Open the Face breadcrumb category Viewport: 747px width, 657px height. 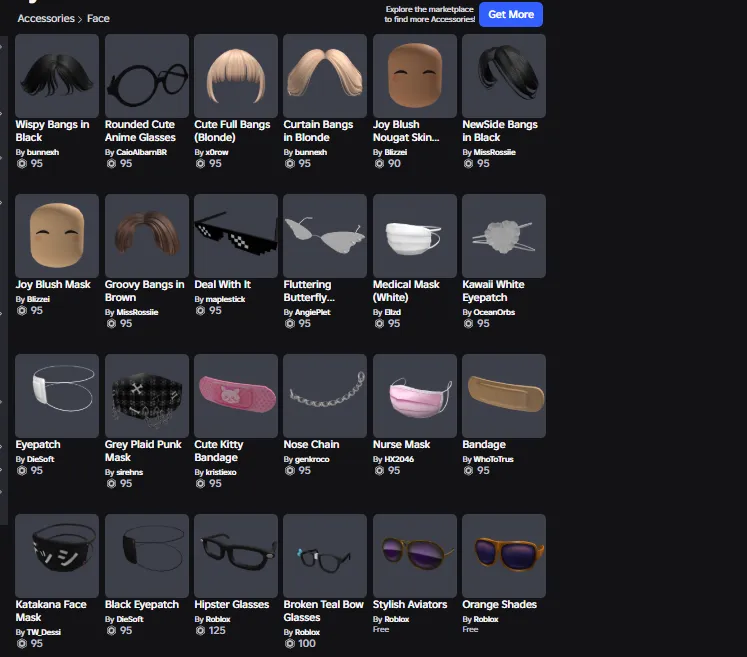98,18
